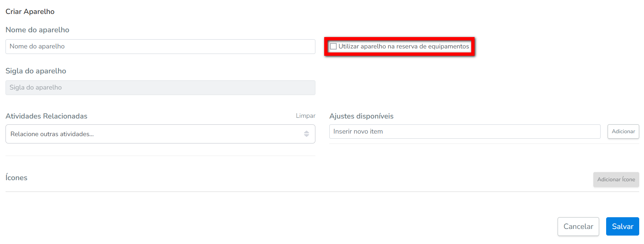Click the 'Nome do aparelho' input field

[160, 47]
